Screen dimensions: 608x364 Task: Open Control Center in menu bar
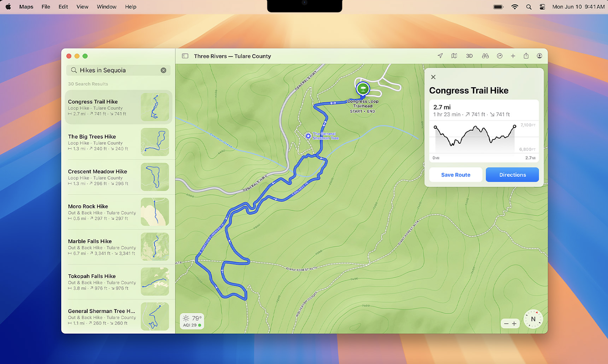click(542, 7)
